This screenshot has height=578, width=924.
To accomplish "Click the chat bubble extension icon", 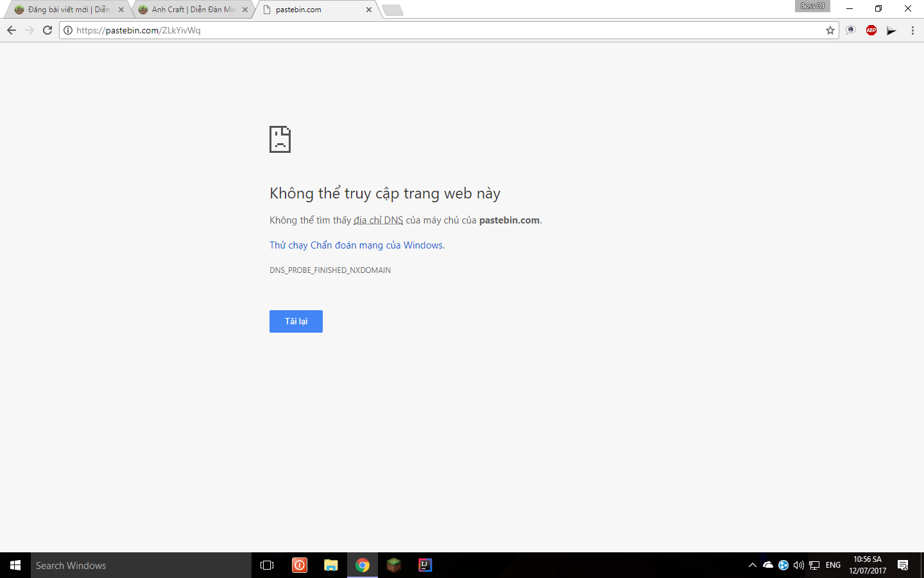I will pyautogui.click(x=851, y=30).
